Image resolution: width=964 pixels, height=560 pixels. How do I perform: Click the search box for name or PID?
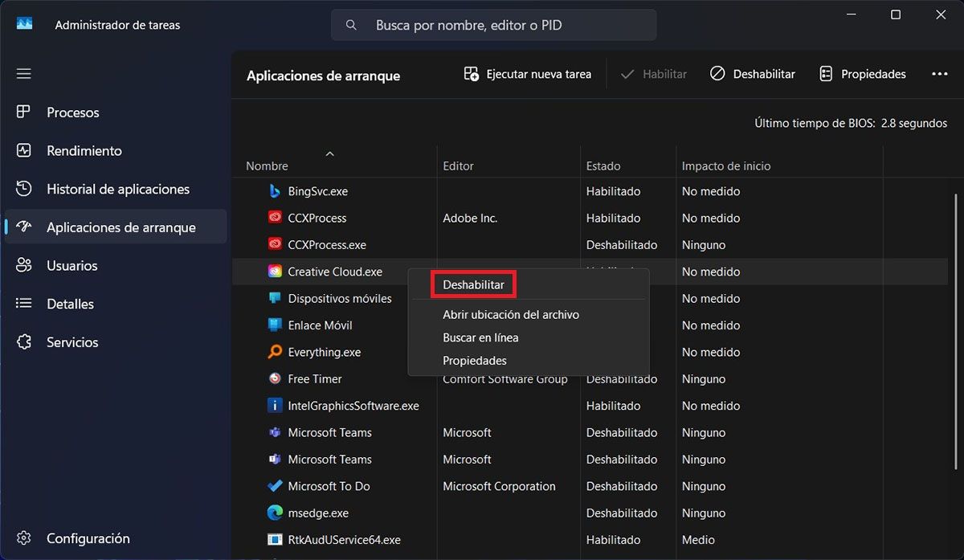tap(494, 25)
